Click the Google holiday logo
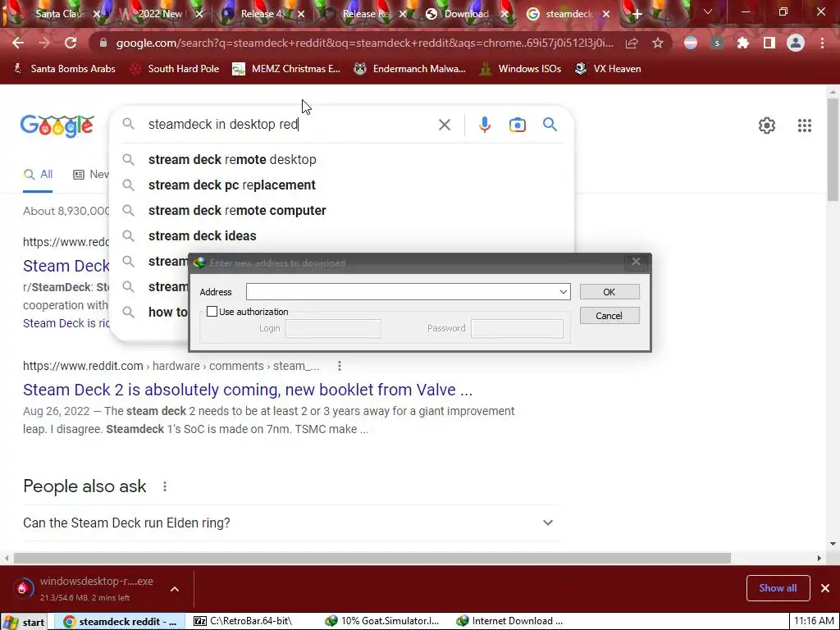This screenshot has height=630, width=840. click(57, 126)
